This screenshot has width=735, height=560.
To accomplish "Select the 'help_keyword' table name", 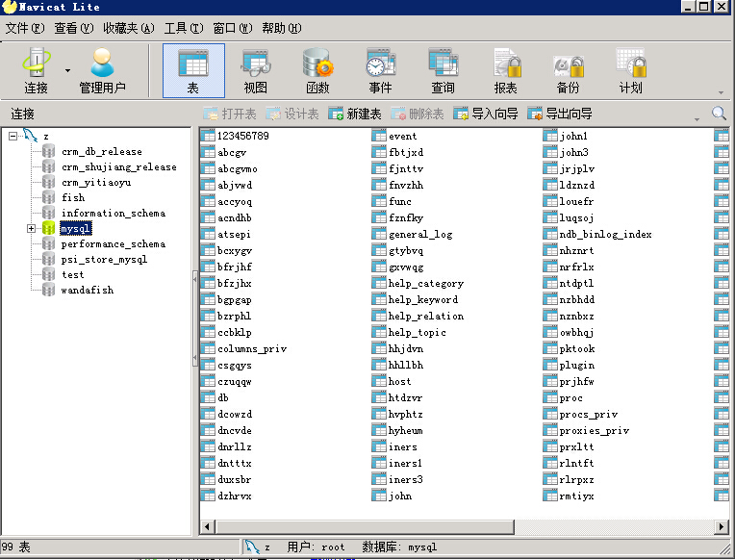I will point(423,299).
